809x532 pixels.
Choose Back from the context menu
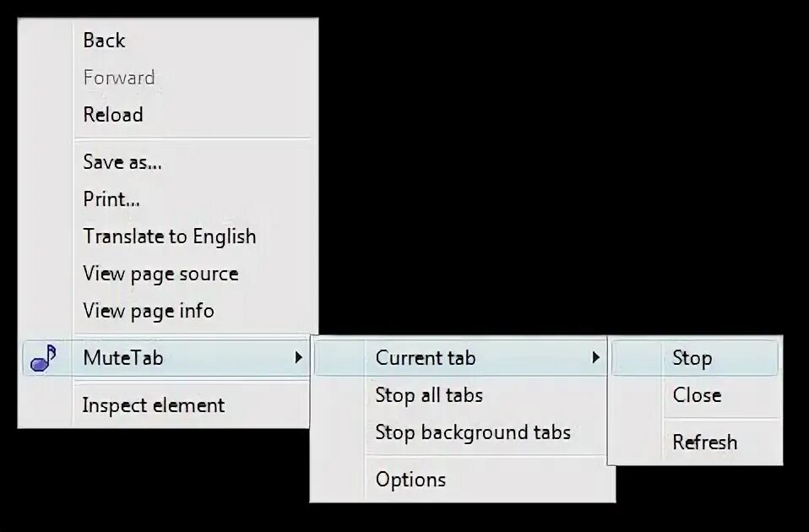point(104,41)
